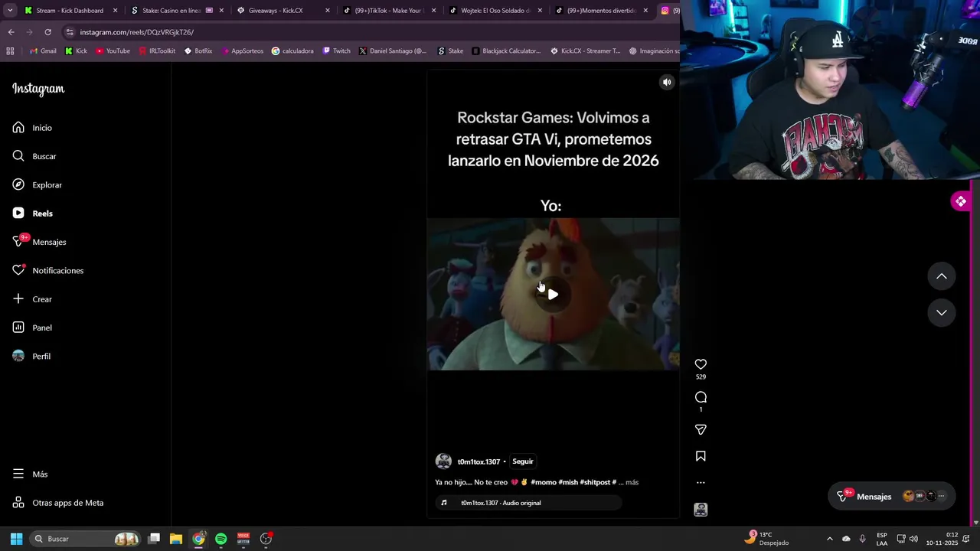
Task: Follow t0m1tox.1307 with the Seguir button
Action: coord(523,461)
